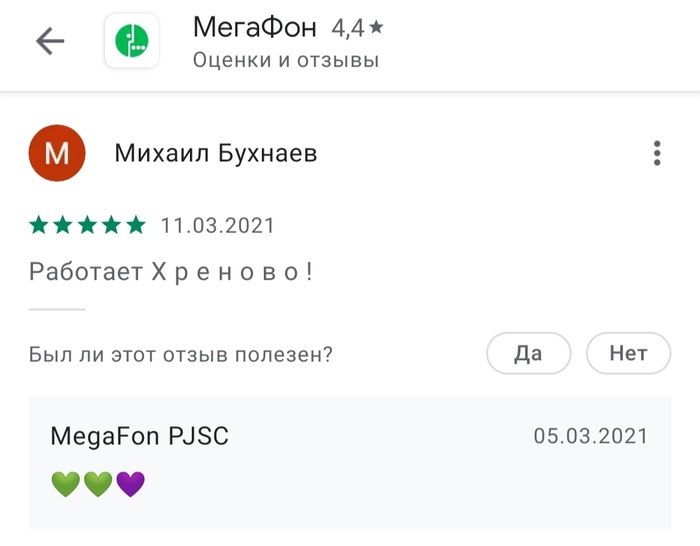Tap the first green review star
This screenshot has height=546, width=700.
pos(39,225)
